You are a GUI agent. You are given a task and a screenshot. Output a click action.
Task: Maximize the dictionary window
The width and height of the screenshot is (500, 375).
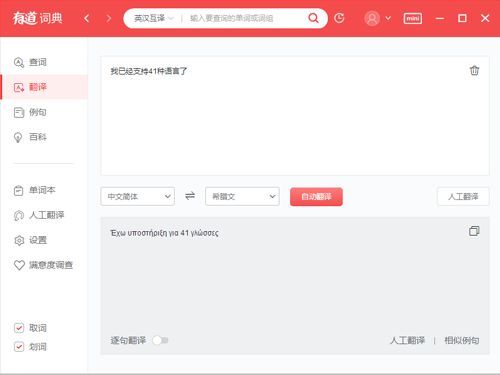click(x=462, y=18)
